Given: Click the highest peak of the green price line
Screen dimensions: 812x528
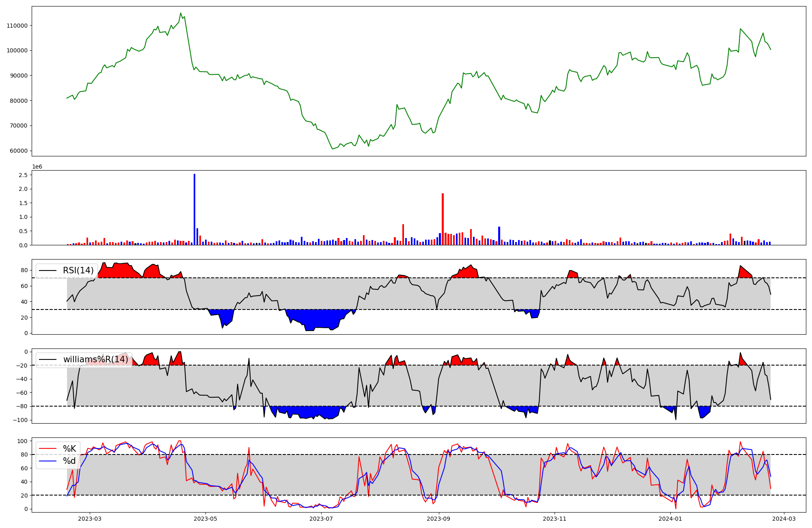Looking at the screenshot, I should click(181, 13).
